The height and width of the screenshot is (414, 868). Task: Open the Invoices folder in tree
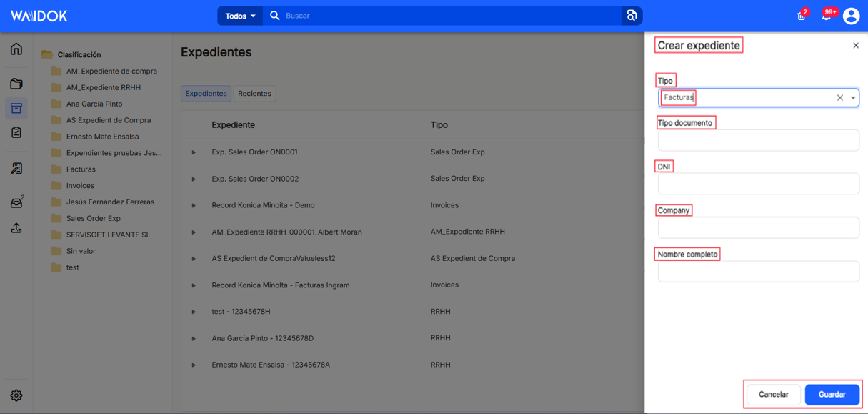click(x=73, y=186)
